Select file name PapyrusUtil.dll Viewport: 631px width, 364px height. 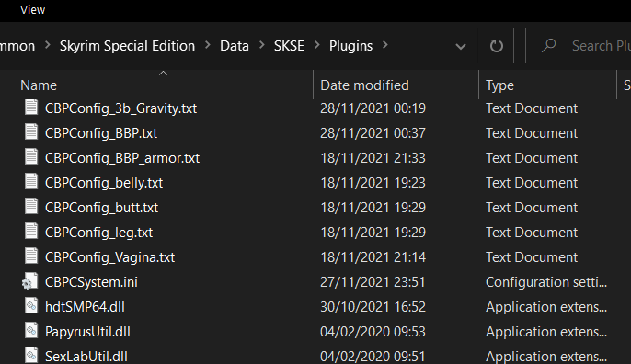tap(87, 332)
